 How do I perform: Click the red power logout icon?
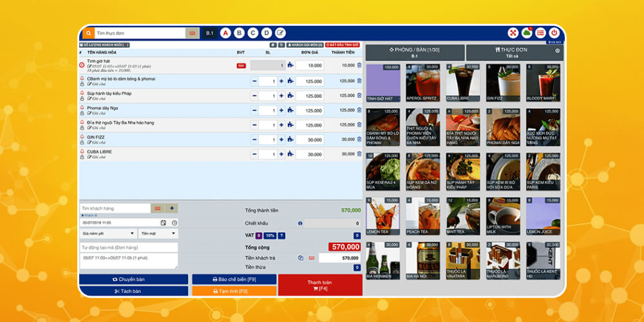[554, 33]
